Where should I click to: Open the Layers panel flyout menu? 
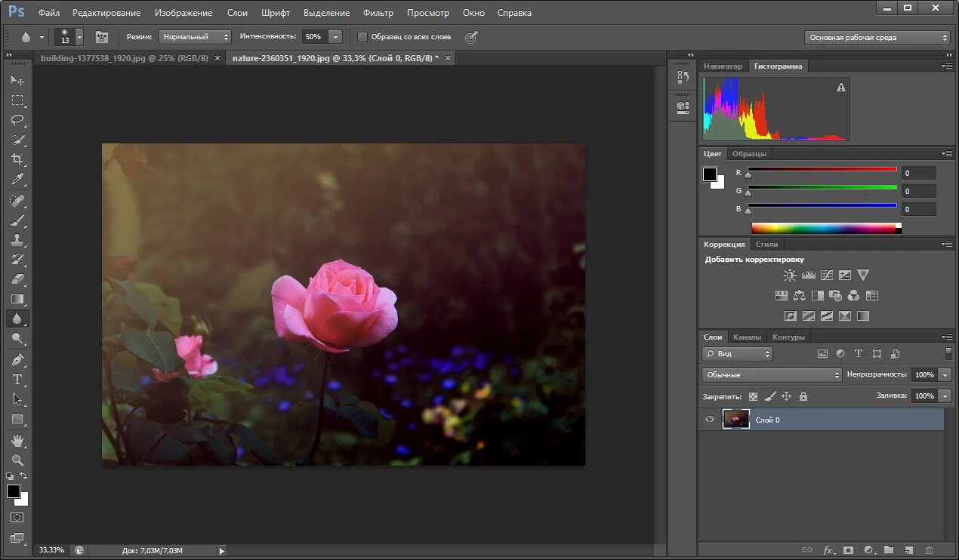(x=948, y=337)
